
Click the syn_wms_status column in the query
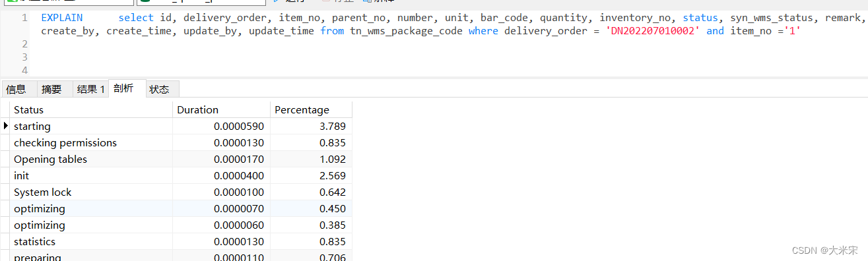point(772,18)
